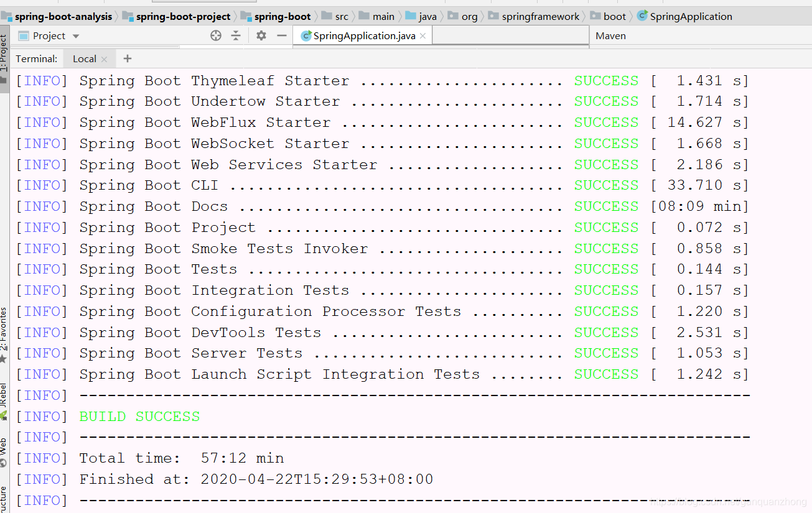Click the boot package breadcrumb
This screenshot has height=513, width=812.
607,17
